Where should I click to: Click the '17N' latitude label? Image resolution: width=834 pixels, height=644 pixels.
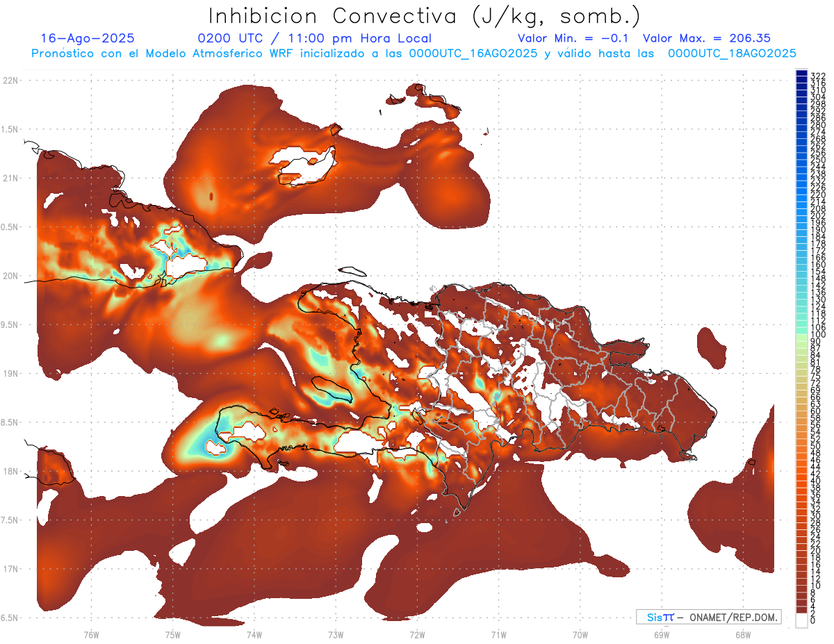tap(11, 569)
